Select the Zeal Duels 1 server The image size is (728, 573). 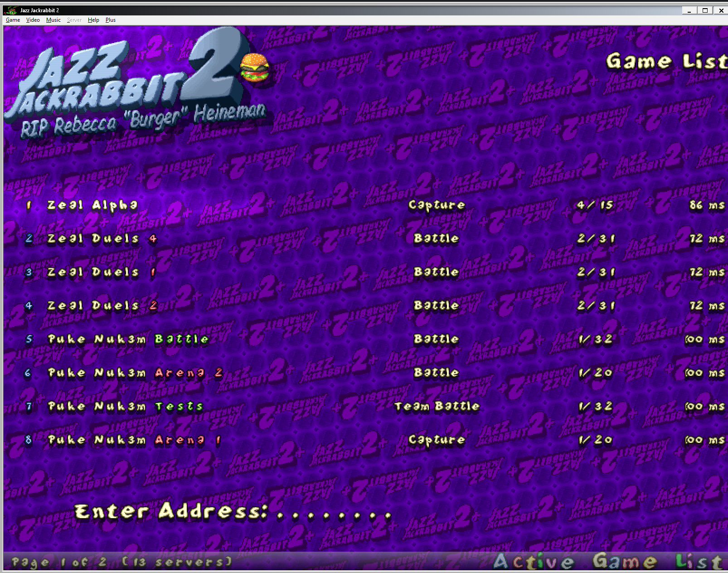tap(102, 272)
